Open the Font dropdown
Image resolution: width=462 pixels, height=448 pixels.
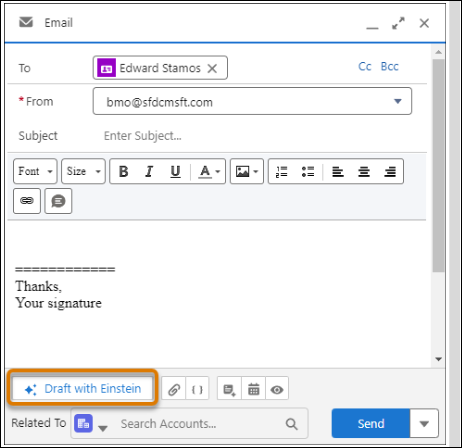35,171
